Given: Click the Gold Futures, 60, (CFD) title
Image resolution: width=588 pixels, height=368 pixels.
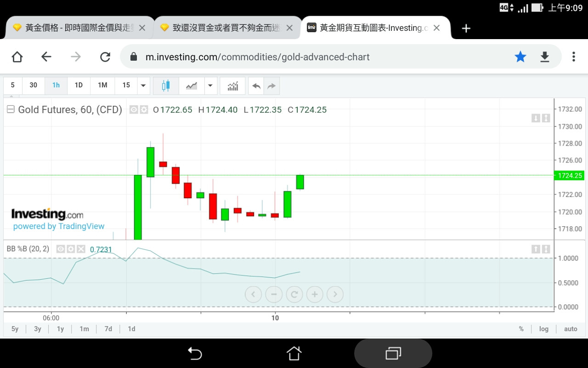Looking at the screenshot, I should pyautogui.click(x=70, y=109).
